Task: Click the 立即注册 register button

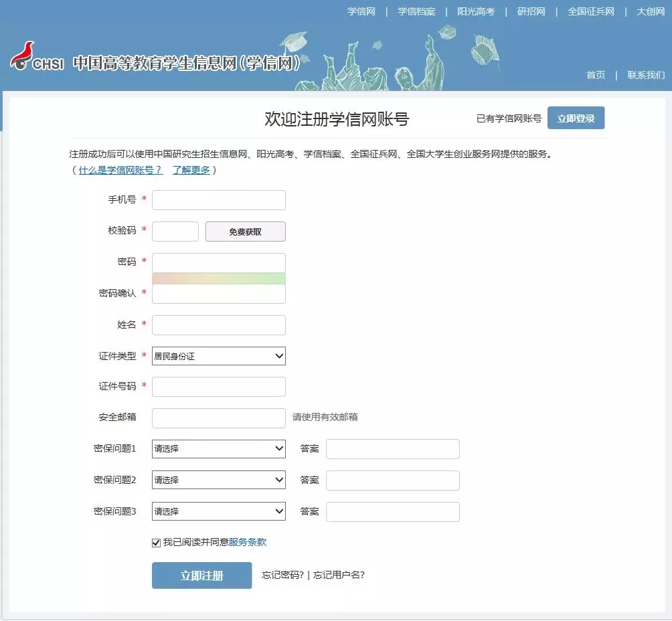Action: pos(202,575)
